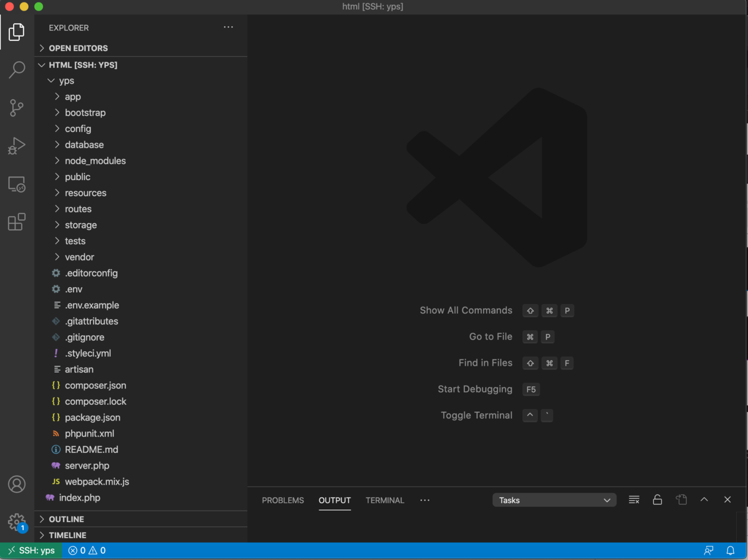Open the package.json file
Viewport: 748px width, 560px height.
tap(141, 417)
